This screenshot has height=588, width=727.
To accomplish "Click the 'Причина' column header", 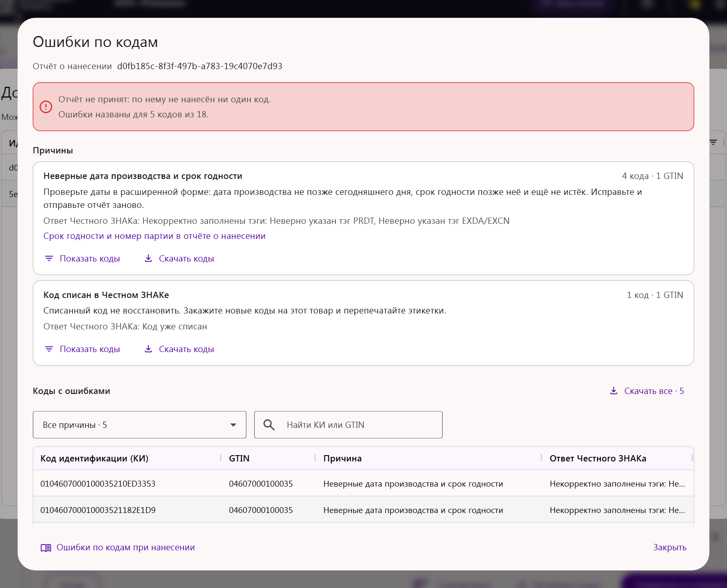I will (343, 458).
